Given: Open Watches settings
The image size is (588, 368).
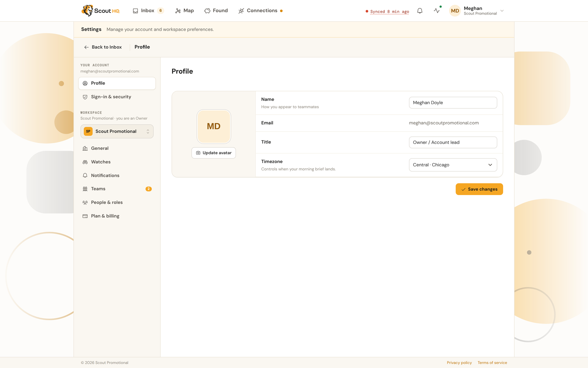Looking at the screenshot, I should (x=117, y=162).
